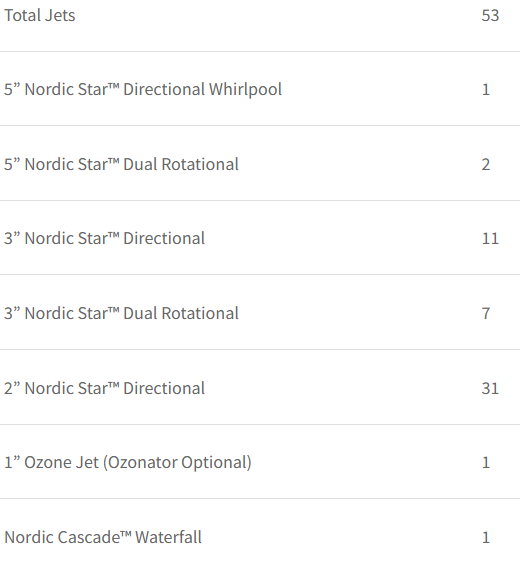Select 2" Nordic Star Directional label

click(x=105, y=388)
